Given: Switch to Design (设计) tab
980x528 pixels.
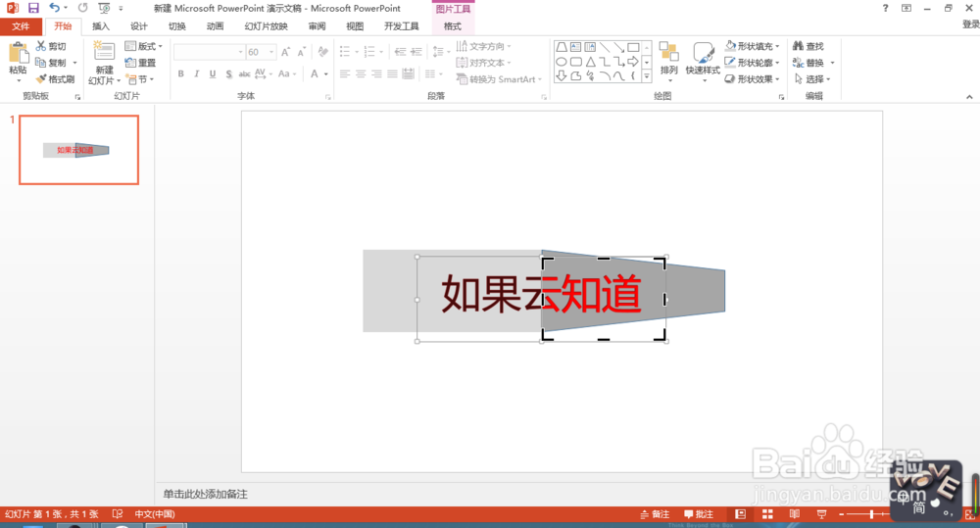Looking at the screenshot, I should point(139,26).
